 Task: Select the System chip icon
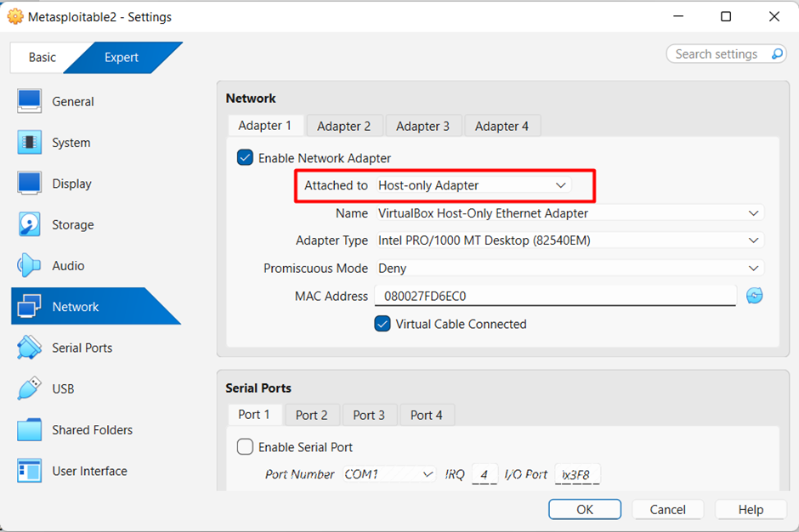pyautogui.click(x=29, y=143)
